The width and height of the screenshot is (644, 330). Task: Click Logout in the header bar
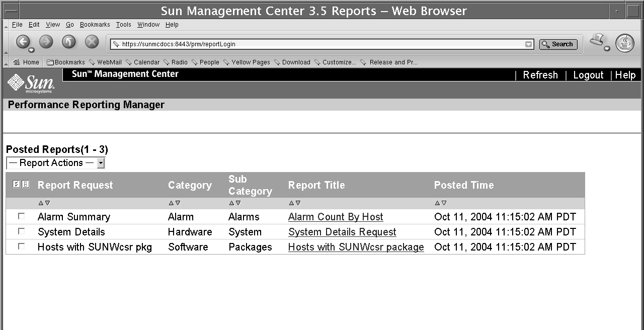[x=588, y=75]
